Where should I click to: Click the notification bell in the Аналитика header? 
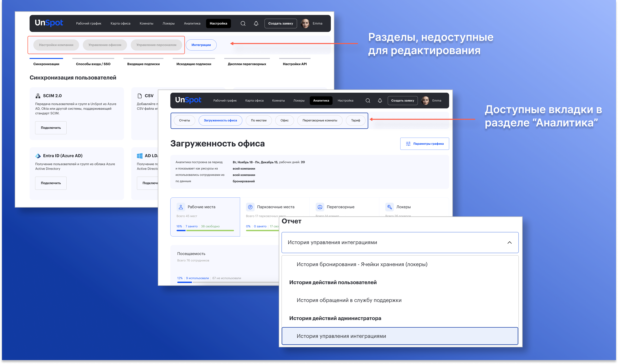tap(380, 101)
